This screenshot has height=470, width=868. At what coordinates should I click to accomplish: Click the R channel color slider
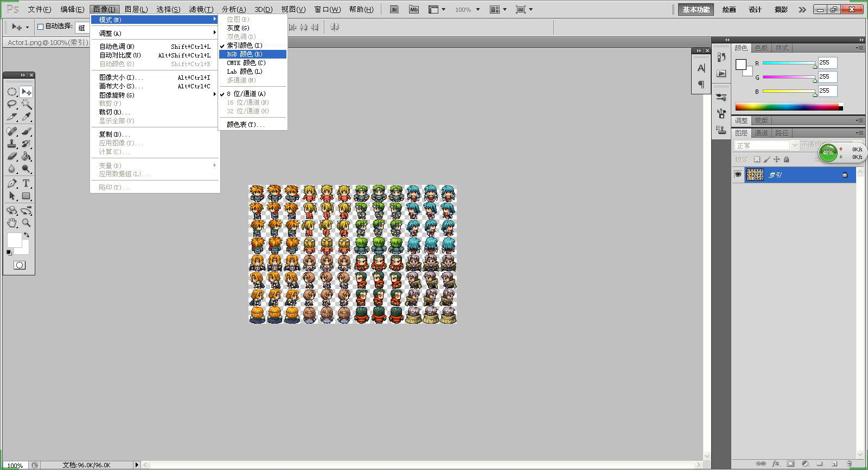click(x=789, y=63)
